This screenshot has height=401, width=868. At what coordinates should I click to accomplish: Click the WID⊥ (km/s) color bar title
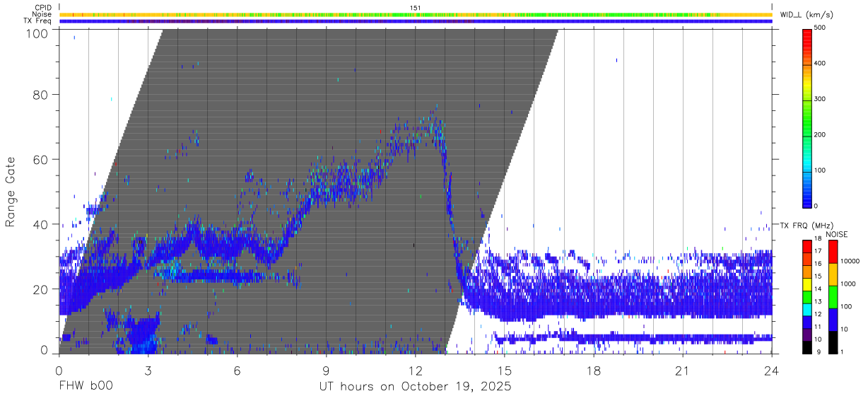point(808,14)
